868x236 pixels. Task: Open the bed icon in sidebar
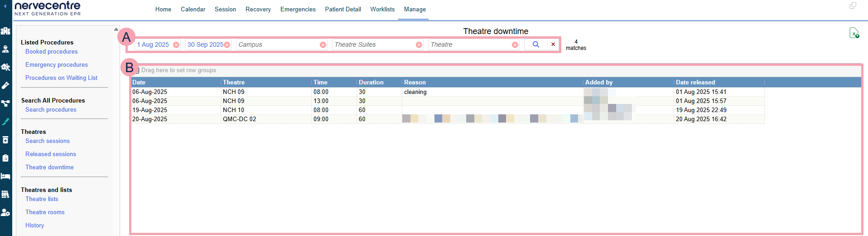(5, 176)
